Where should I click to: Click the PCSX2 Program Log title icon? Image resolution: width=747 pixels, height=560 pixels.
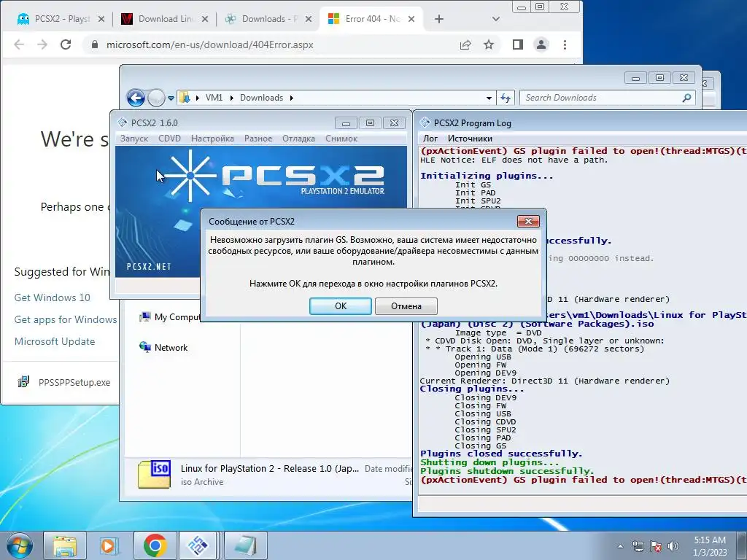pyautogui.click(x=425, y=122)
